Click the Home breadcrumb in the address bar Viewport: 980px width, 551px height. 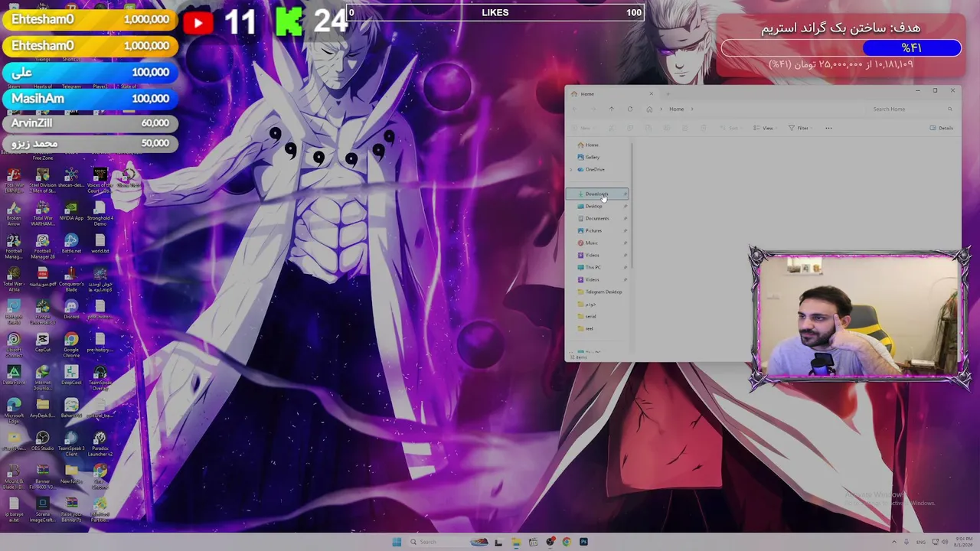coord(676,109)
